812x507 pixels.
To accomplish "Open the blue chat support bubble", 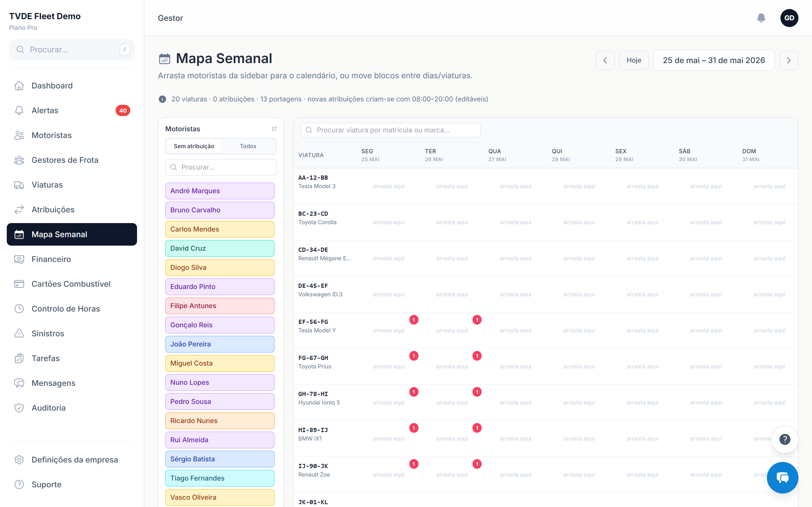I will tap(782, 477).
